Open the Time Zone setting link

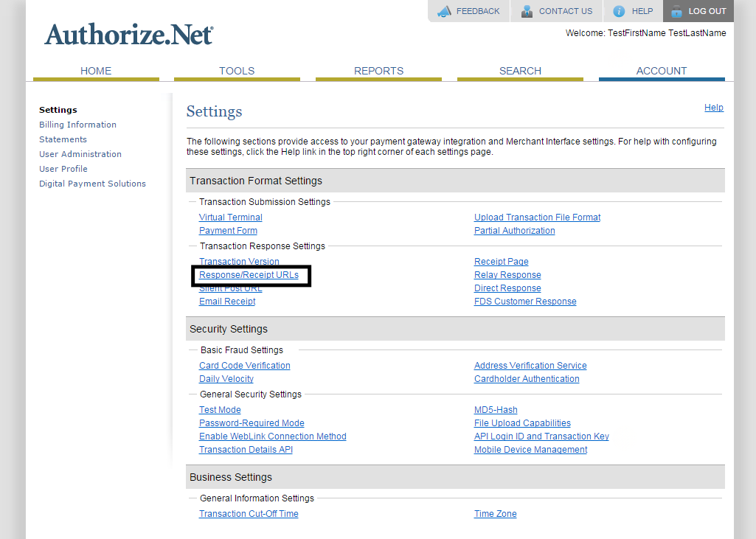[x=495, y=514]
